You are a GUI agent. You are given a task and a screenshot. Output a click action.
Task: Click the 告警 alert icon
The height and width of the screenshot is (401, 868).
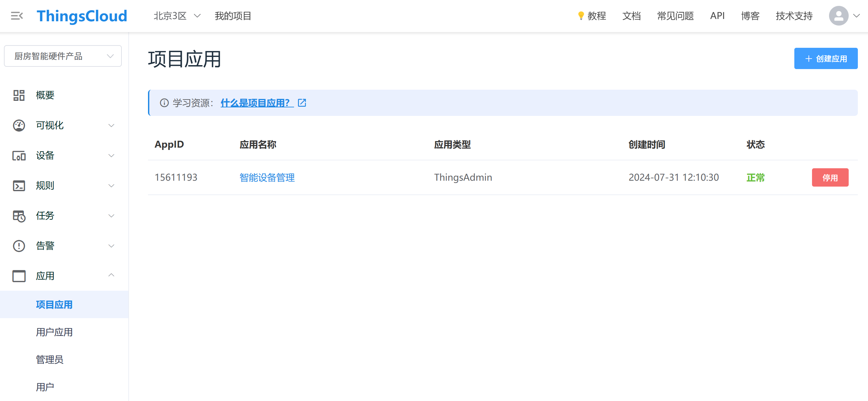(x=19, y=246)
